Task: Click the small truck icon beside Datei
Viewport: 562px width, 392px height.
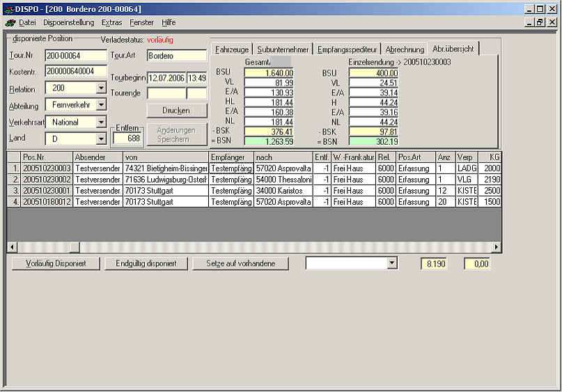Action: pyautogui.click(x=10, y=22)
